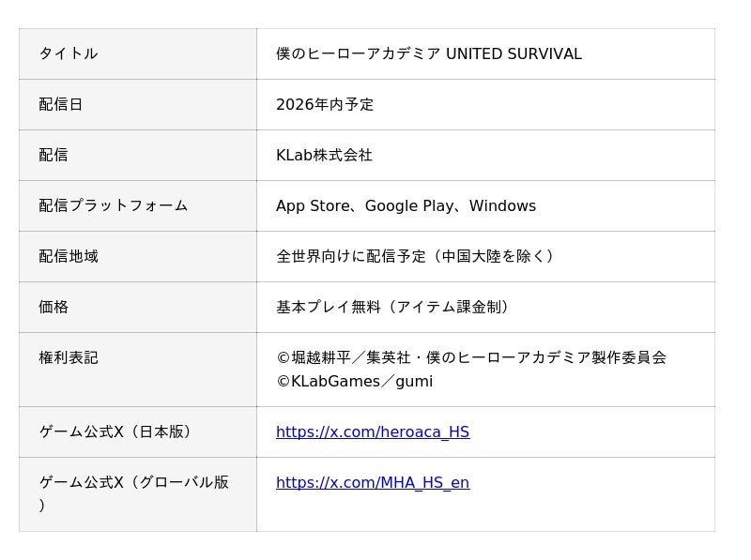Click the closing parenthesis under グローバル版
The width and height of the screenshot is (751, 560).
coord(42,506)
